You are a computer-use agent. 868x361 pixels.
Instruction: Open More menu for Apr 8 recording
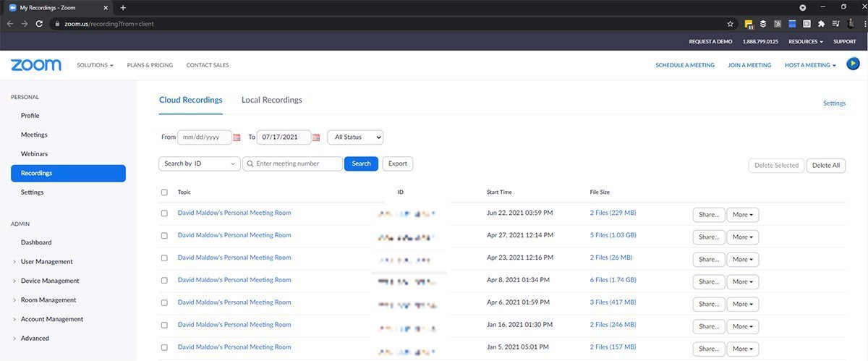tap(743, 281)
